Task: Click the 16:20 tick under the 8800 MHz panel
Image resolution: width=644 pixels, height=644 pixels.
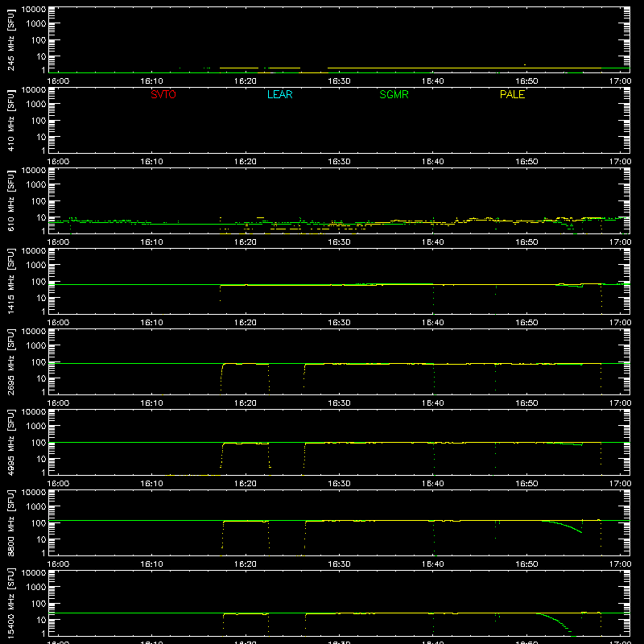Action: point(246,564)
